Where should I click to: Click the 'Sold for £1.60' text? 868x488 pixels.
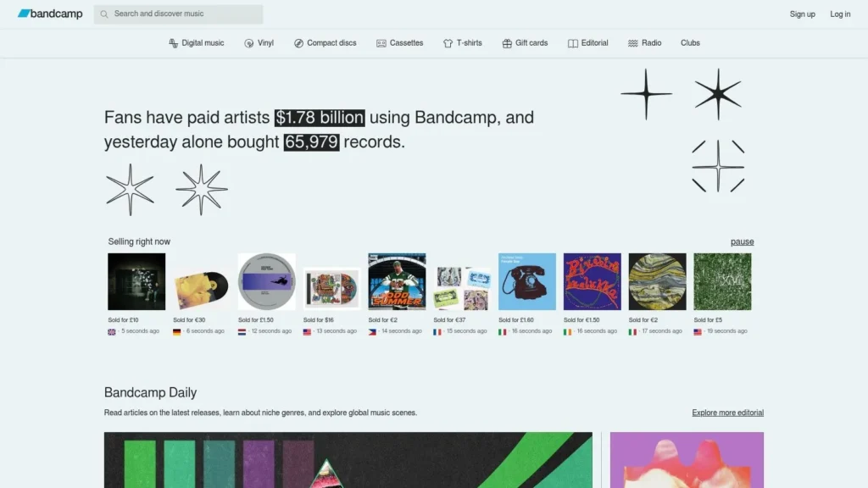[516, 320]
